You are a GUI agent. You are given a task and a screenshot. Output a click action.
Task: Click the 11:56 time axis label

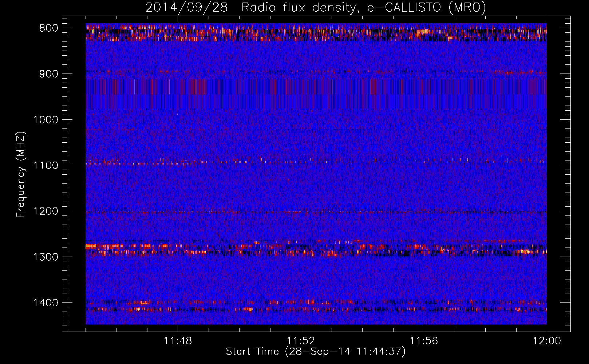pos(424,341)
